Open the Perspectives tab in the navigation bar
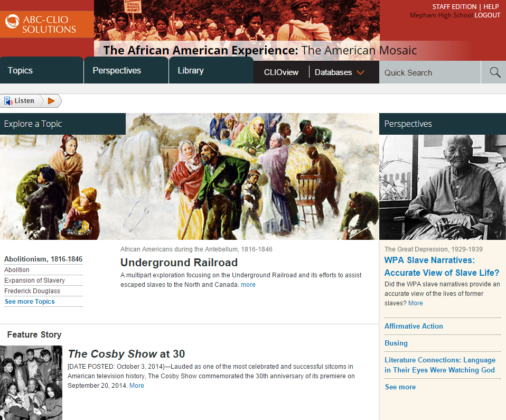 click(x=126, y=70)
